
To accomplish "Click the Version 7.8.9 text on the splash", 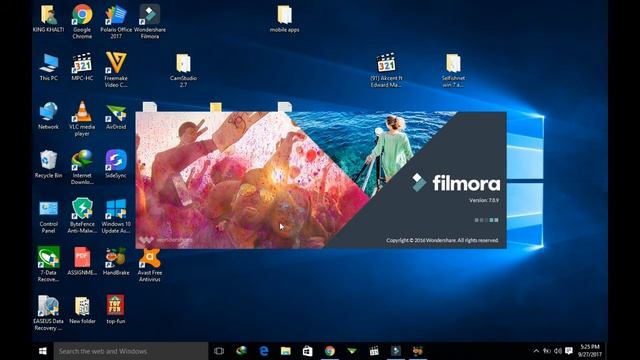I will tap(484, 200).
